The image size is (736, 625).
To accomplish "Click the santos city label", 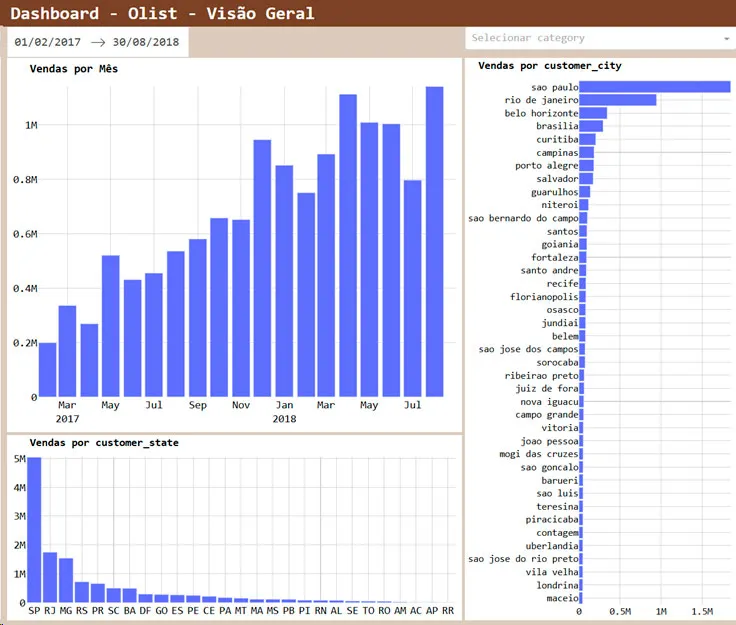I will click(x=562, y=231).
